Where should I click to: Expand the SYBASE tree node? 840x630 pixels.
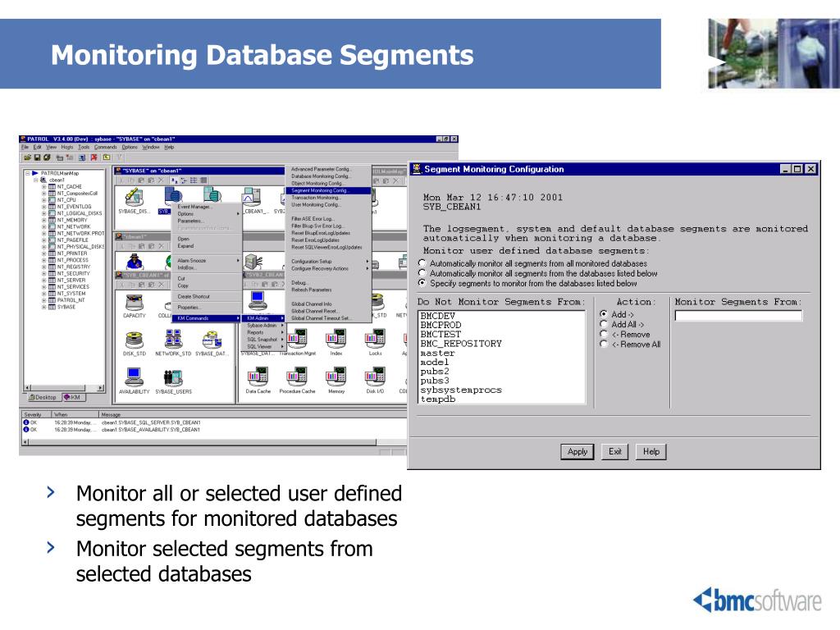[x=44, y=307]
